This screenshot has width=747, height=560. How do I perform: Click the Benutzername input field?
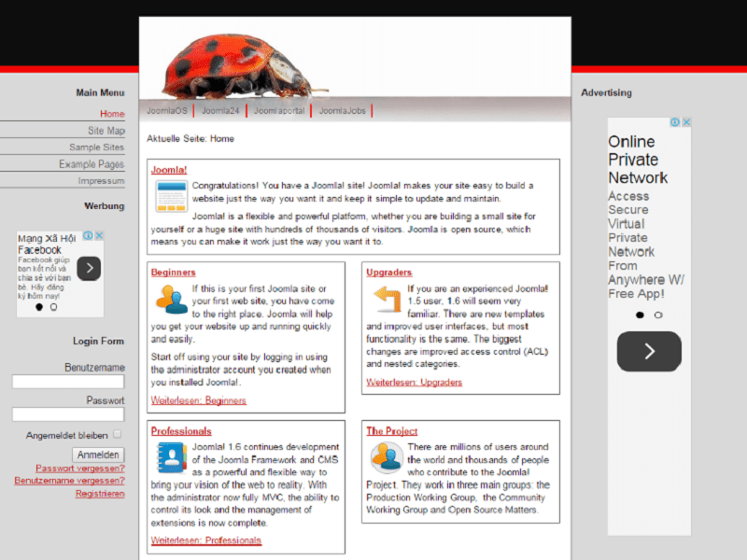point(68,382)
